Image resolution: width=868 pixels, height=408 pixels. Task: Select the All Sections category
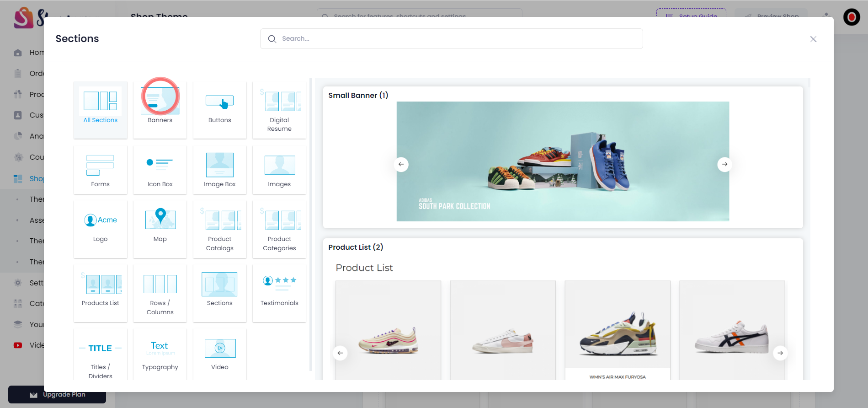(x=101, y=110)
